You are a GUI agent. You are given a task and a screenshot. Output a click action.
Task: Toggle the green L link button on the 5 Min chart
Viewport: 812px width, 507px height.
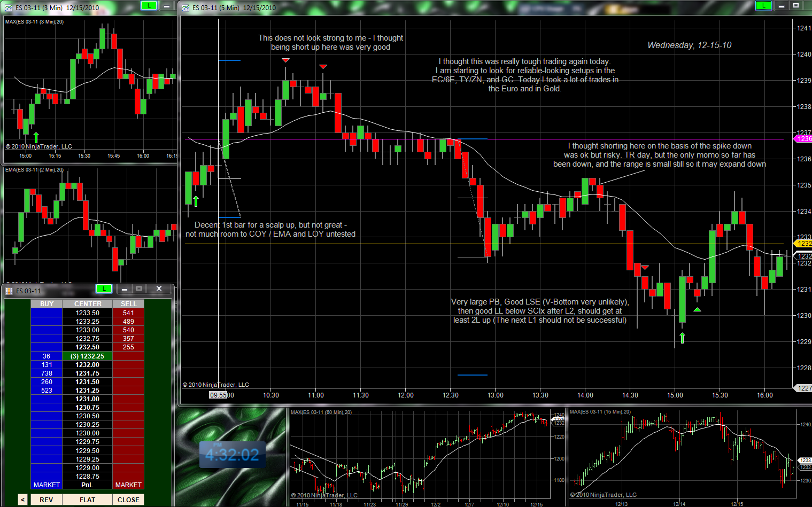click(x=763, y=6)
